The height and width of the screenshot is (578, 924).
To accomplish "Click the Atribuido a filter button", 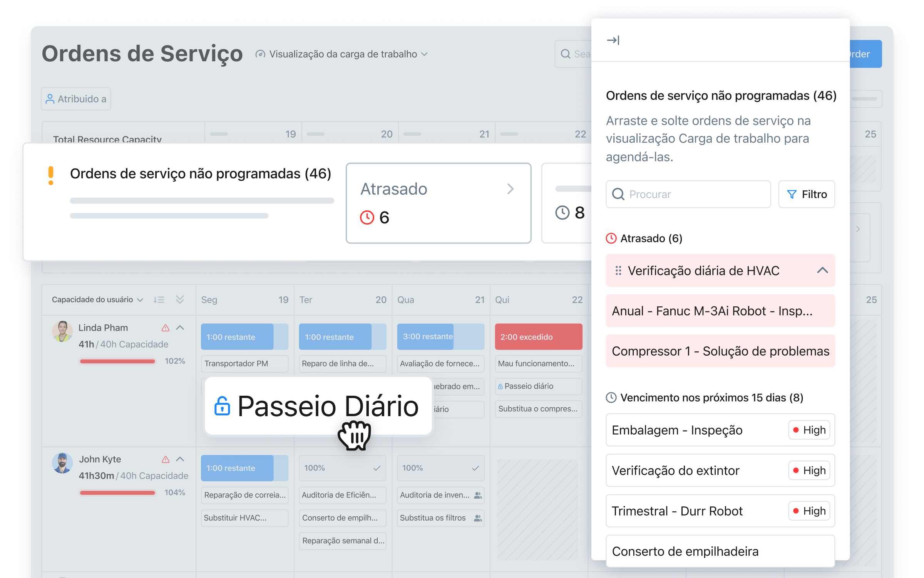I will click(76, 99).
